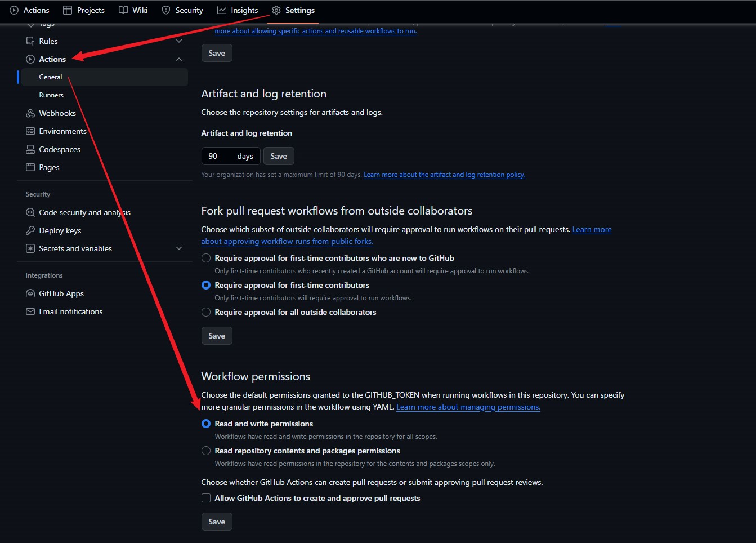Expand the Rules section chevron
756x543 pixels.
point(179,41)
